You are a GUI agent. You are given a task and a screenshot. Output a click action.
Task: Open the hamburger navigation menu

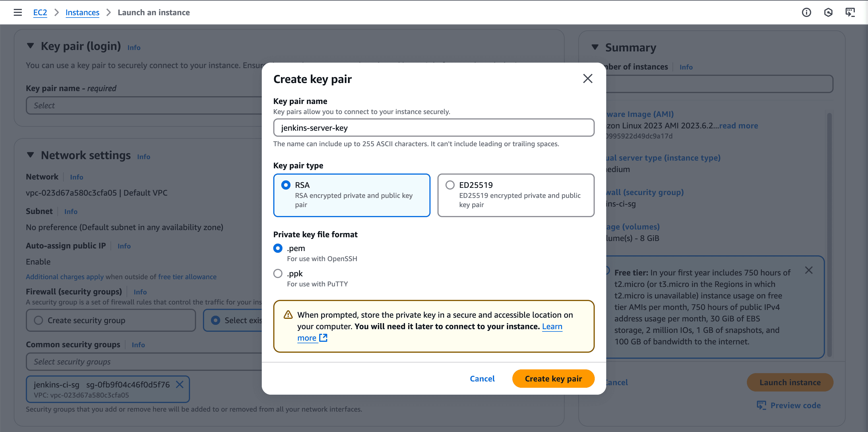click(18, 12)
